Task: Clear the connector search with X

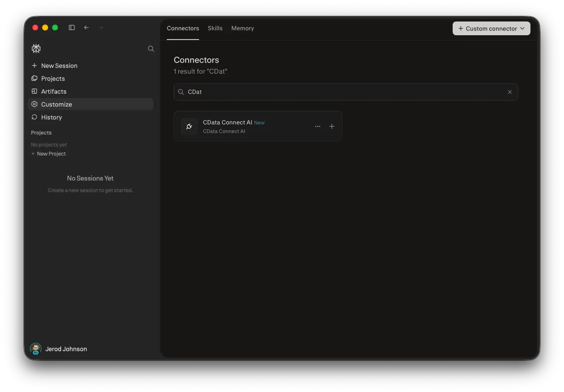Action: (x=510, y=92)
